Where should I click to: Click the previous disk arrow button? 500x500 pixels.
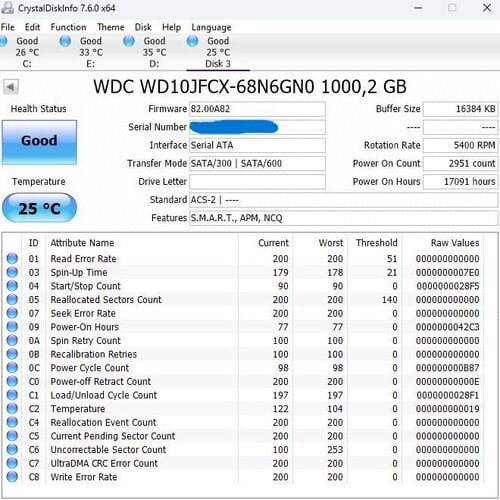tap(11, 87)
